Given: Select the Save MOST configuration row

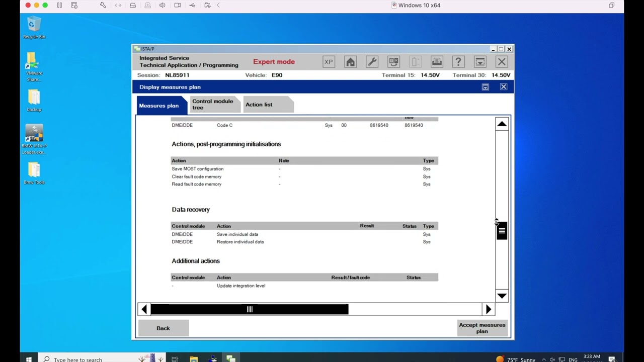Looking at the screenshot, I should tap(304, 169).
